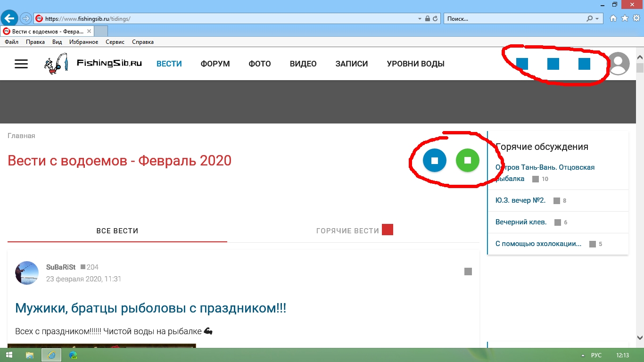Click the browser back arrow
This screenshot has width=644, height=362.
tap(9, 19)
